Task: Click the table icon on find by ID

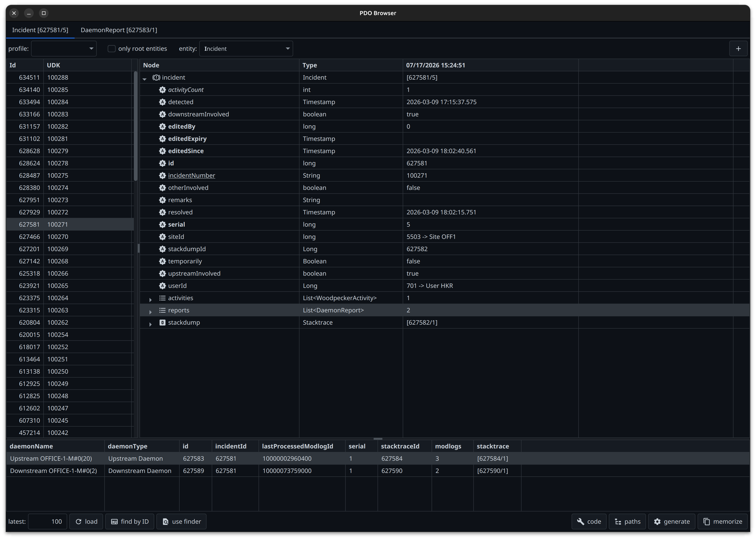Action: coord(114,521)
